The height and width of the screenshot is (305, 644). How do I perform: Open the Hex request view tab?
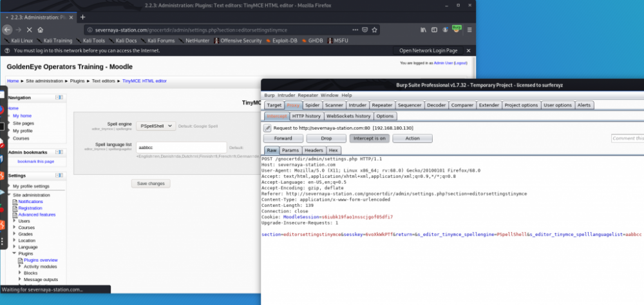click(x=334, y=150)
